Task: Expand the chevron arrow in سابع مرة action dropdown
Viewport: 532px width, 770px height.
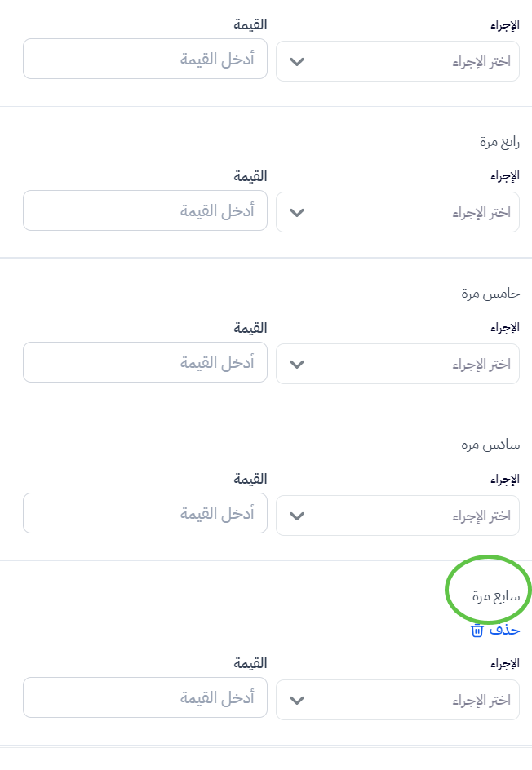Action: (x=297, y=701)
